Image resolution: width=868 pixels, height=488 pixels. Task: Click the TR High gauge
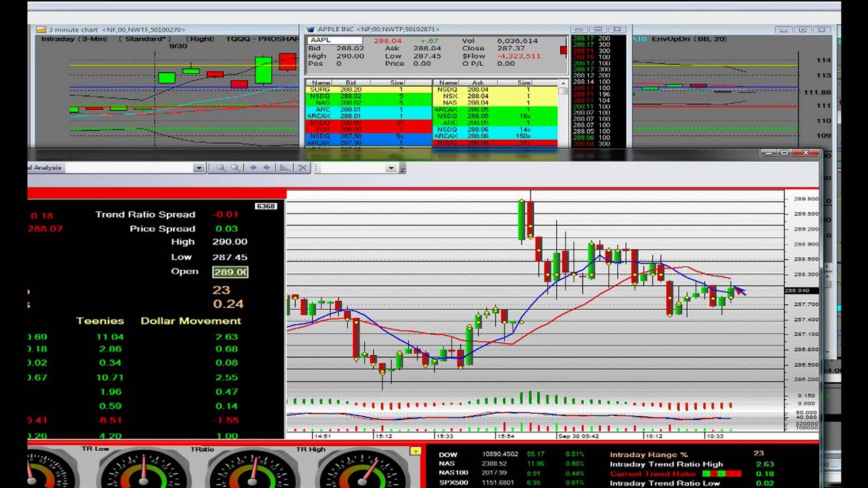(x=360, y=469)
